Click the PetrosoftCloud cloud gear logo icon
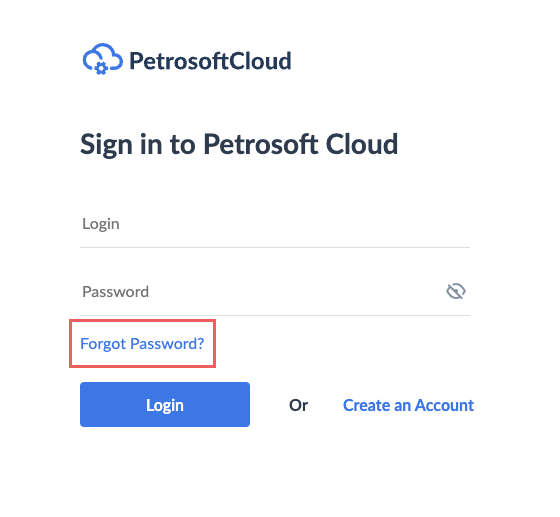This screenshot has height=517, width=560. pyautogui.click(x=102, y=59)
